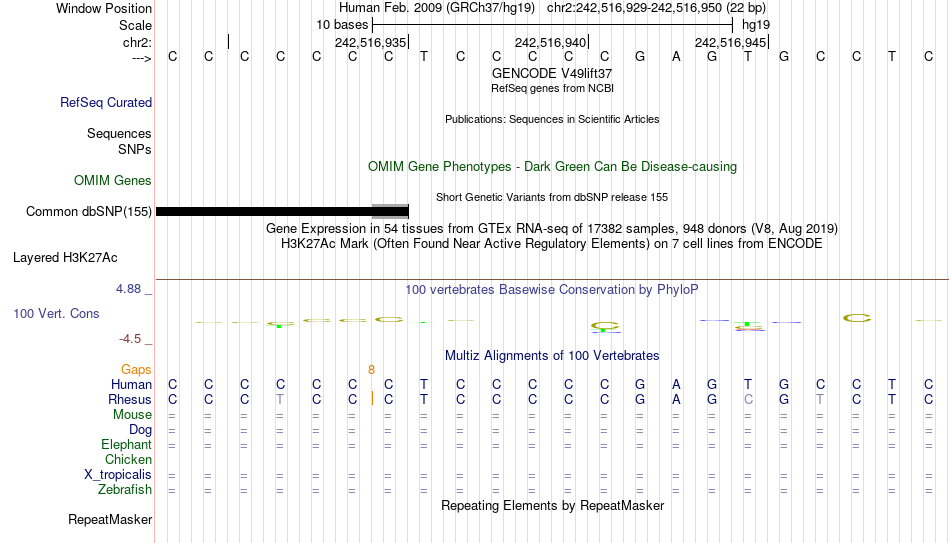Click the Scale label on the left

(135, 25)
